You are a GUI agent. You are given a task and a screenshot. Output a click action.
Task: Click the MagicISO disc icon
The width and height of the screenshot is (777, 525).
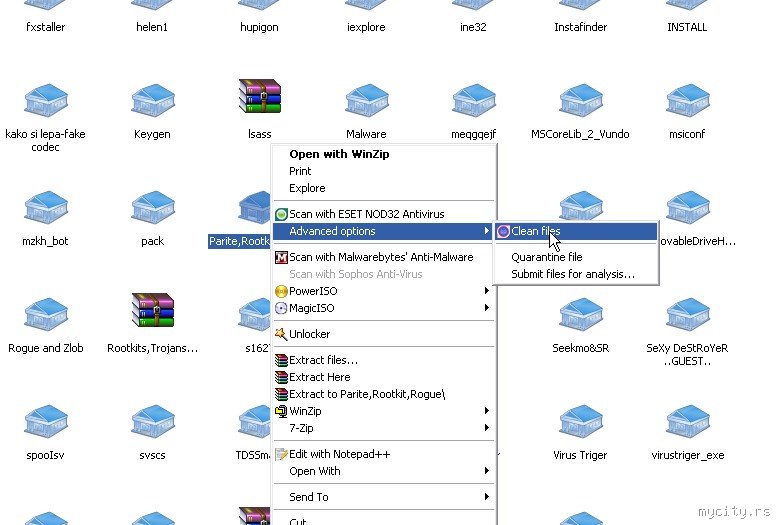281,308
